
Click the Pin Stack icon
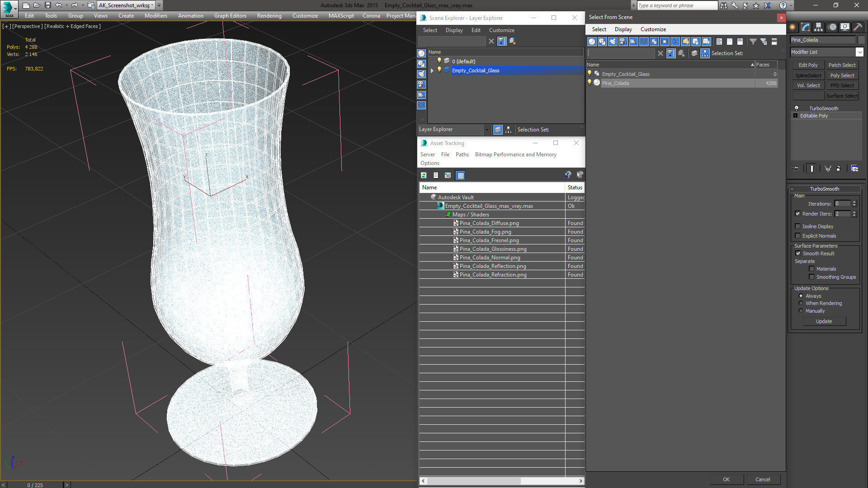(796, 169)
